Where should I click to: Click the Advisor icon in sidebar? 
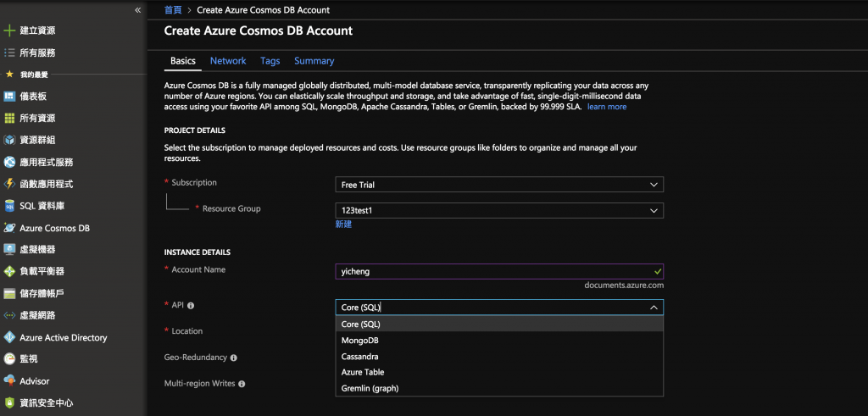10,381
